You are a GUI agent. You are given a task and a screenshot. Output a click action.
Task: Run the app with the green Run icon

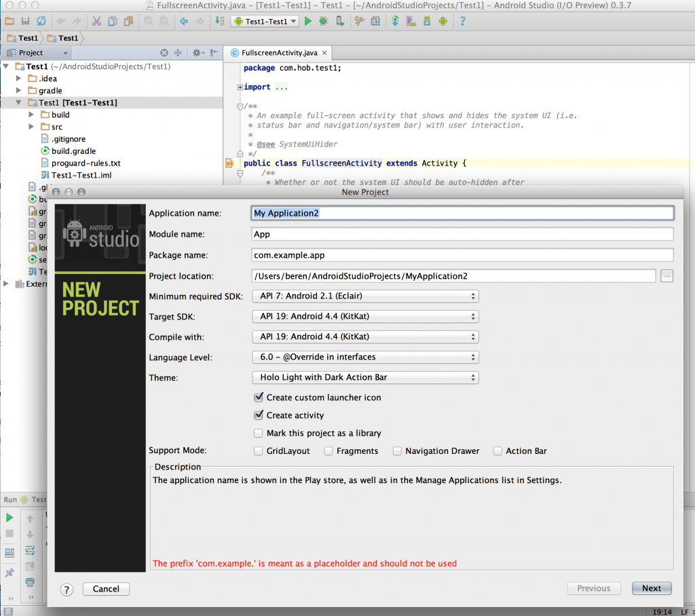click(x=307, y=21)
